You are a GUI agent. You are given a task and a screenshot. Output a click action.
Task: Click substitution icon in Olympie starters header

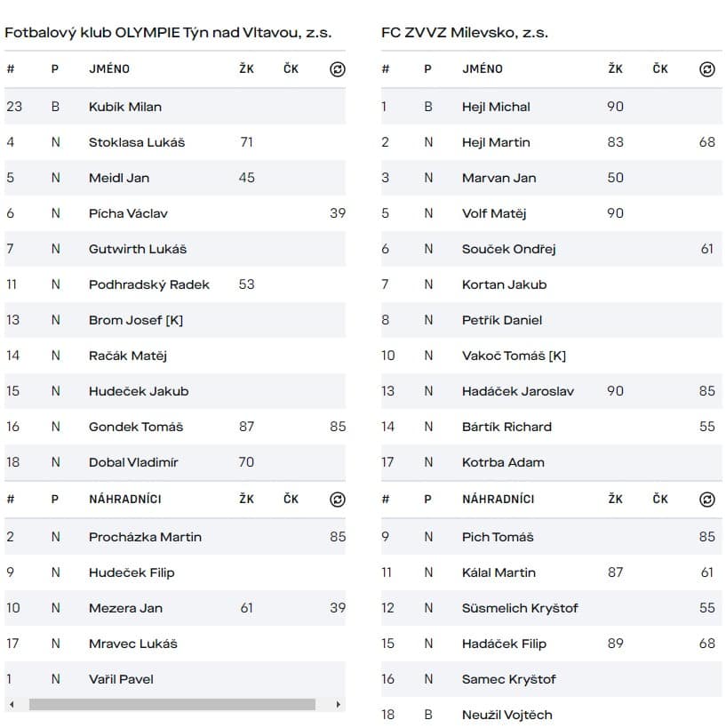[337, 68]
